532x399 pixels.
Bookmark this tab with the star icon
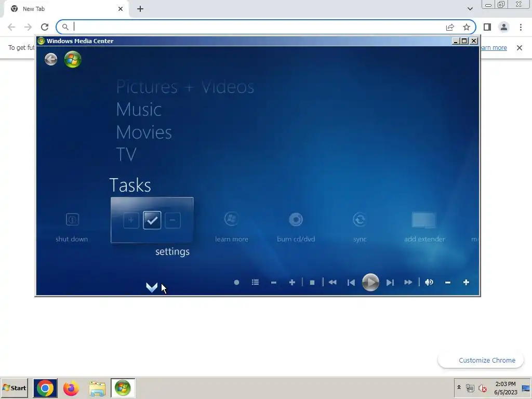pyautogui.click(x=467, y=27)
